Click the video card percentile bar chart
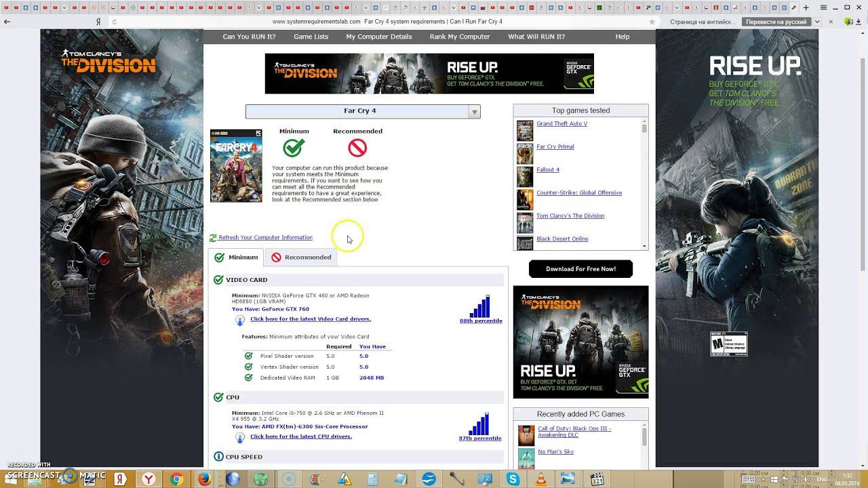The height and width of the screenshot is (488, 868). (480, 306)
